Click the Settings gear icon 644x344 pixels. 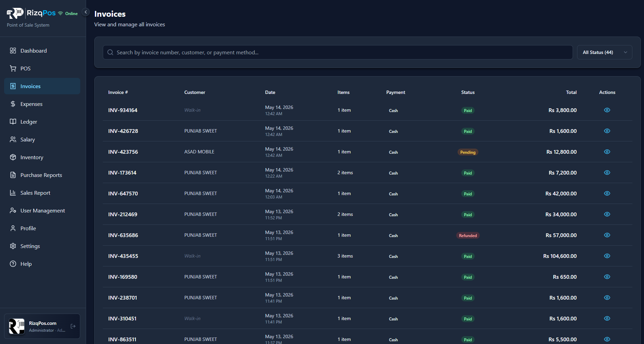13,246
